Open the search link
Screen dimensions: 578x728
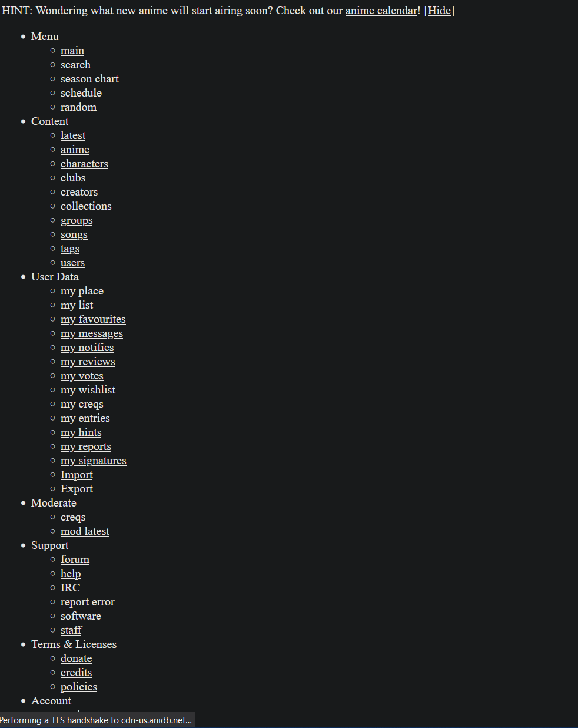[75, 65]
